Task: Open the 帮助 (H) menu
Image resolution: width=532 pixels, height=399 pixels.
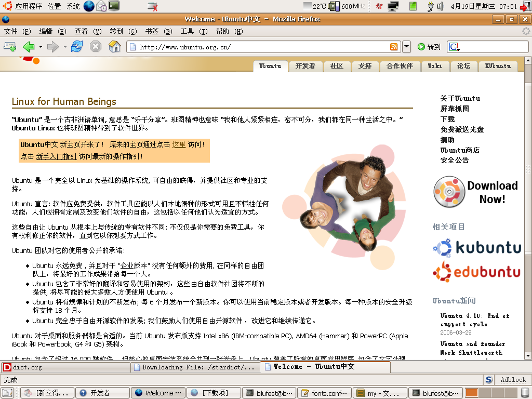Action: click(229, 32)
